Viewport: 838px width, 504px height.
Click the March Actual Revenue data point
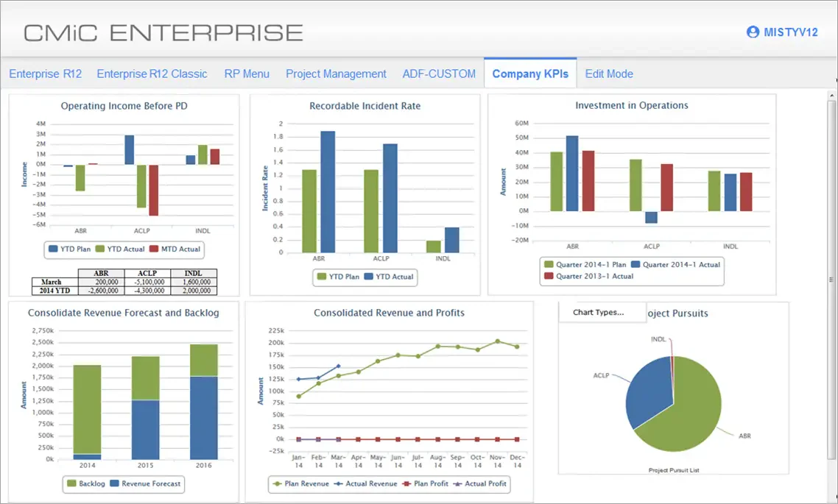[338, 366]
